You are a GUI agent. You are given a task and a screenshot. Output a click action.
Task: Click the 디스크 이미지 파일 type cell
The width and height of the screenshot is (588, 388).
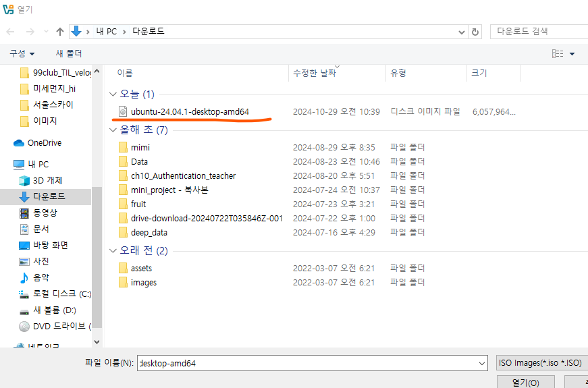tap(425, 112)
